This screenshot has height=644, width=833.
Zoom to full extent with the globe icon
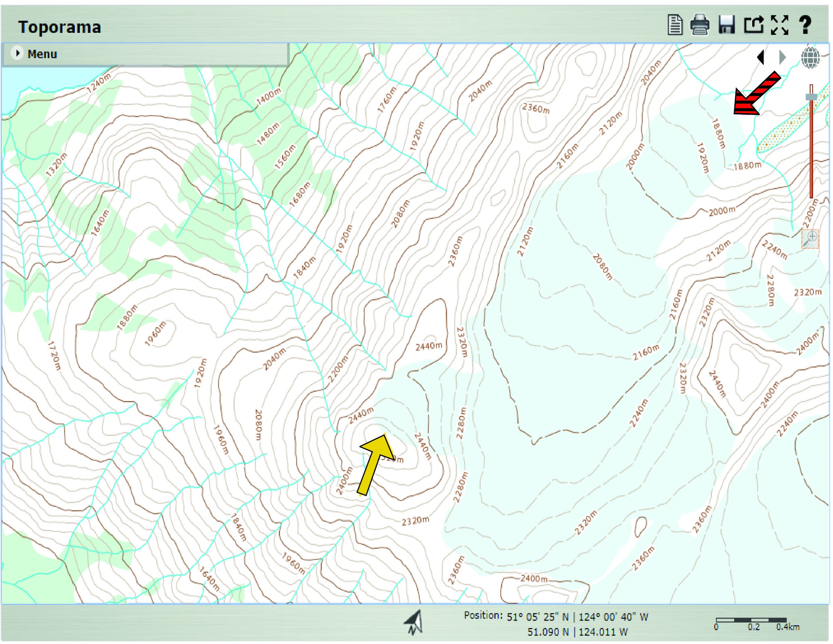[x=810, y=58]
